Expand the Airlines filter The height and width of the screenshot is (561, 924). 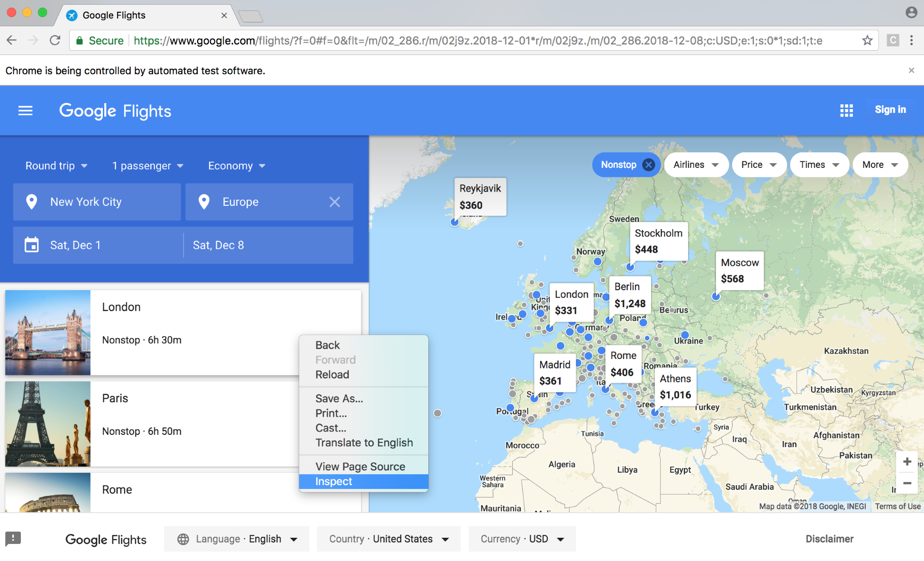(696, 165)
